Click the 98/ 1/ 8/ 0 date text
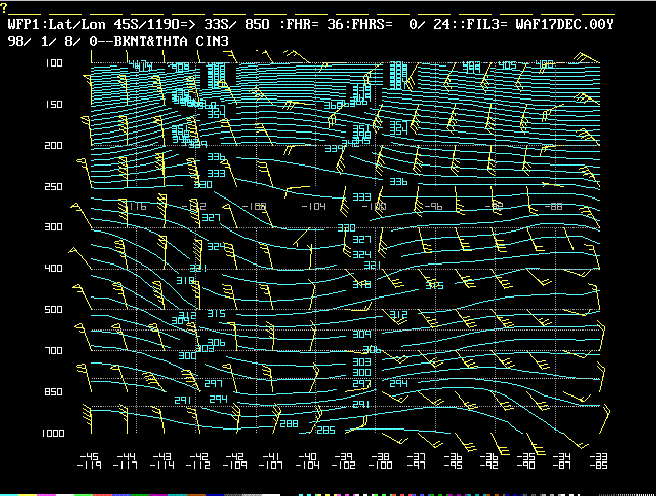Screen dimensions: 656x496 [52, 41]
